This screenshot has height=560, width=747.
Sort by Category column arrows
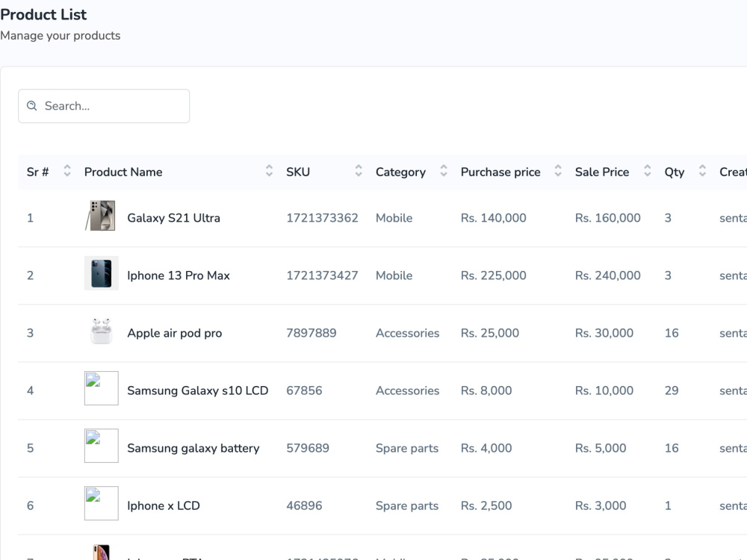(x=444, y=170)
